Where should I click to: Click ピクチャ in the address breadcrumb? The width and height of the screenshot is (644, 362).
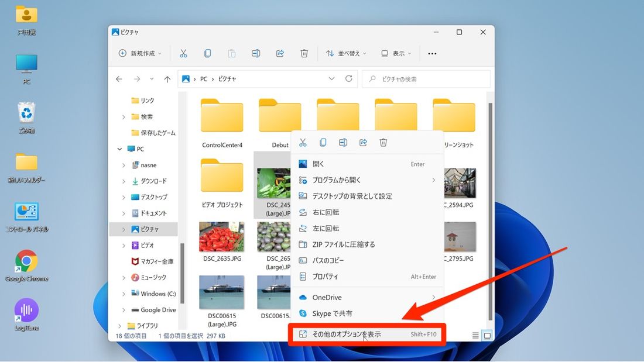coord(227,79)
